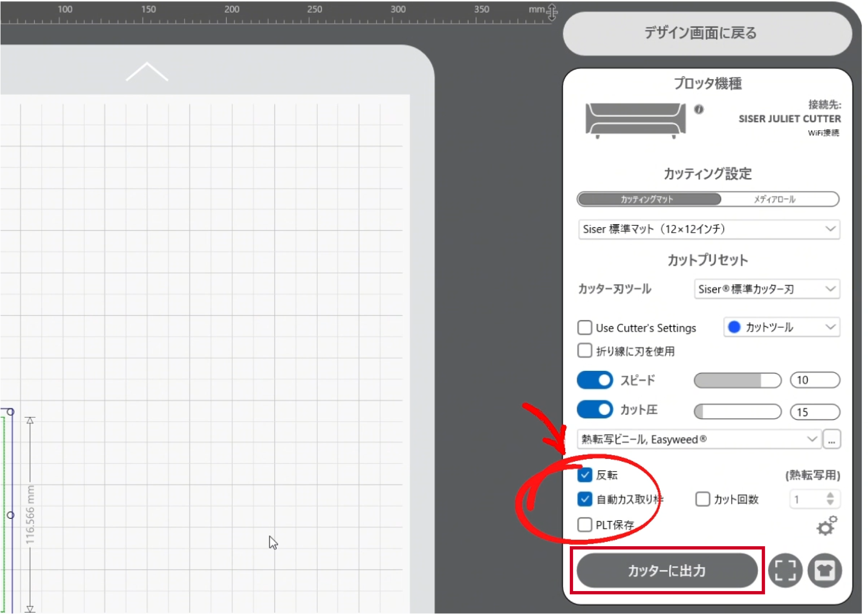Uncheck 自動カス取り枠 checkbox
The width and height of the screenshot is (868, 614).
(585, 500)
